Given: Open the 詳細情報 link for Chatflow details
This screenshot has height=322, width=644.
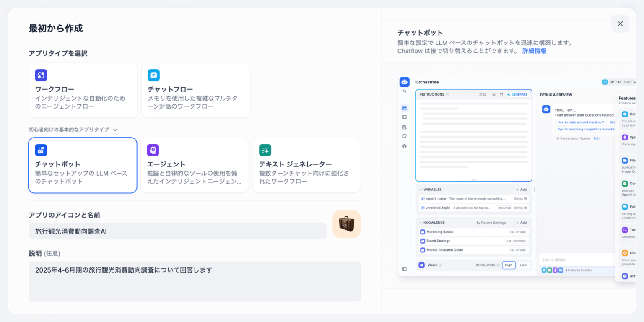Looking at the screenshot, I should [x=534, y=50].
